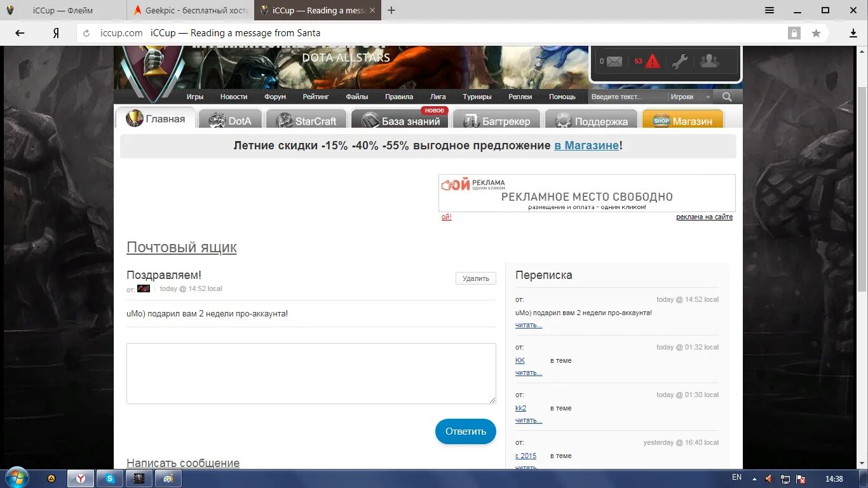The width and height of the screenshot is (868, 488).
Task: Open Skype from taskbar
Action: [x=110, y=478]
